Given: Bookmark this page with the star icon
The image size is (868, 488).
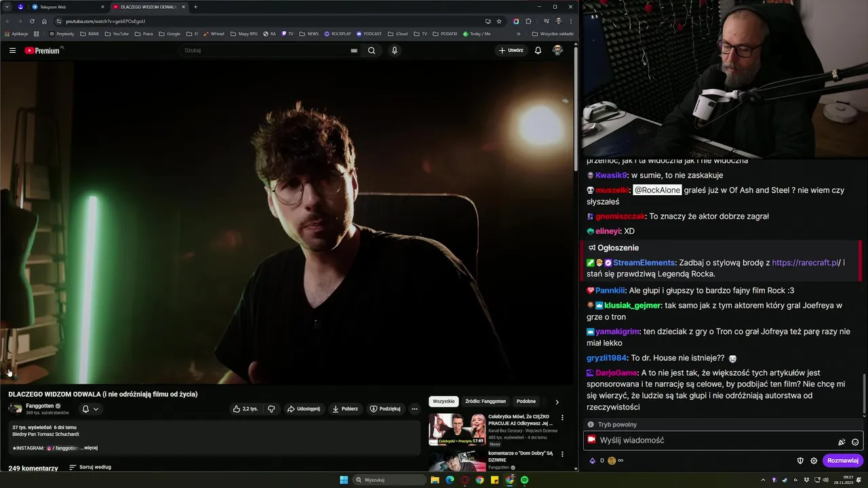Looking at the screenshot, I should tap(499, 21).
